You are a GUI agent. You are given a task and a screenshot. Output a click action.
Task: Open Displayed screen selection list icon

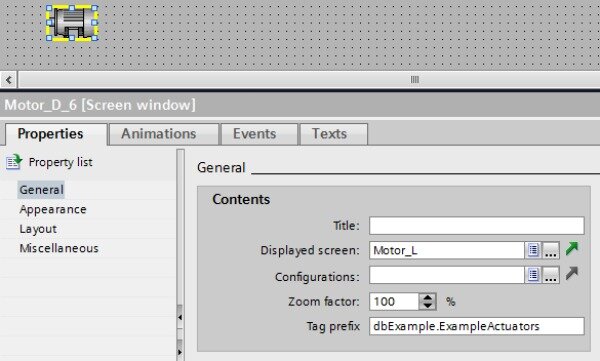(x=533, y=250)
